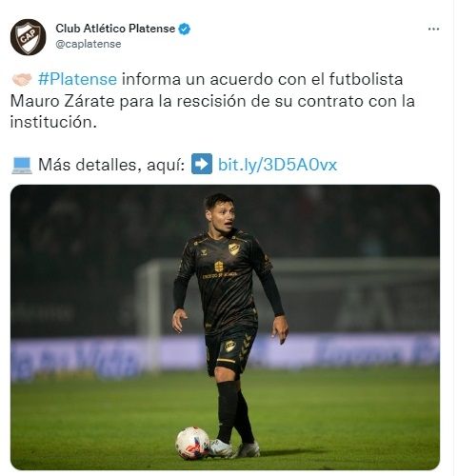Open the bit.ly/3D5A0vx link
This screenshot has width=458, height=476.
(277, 165)
